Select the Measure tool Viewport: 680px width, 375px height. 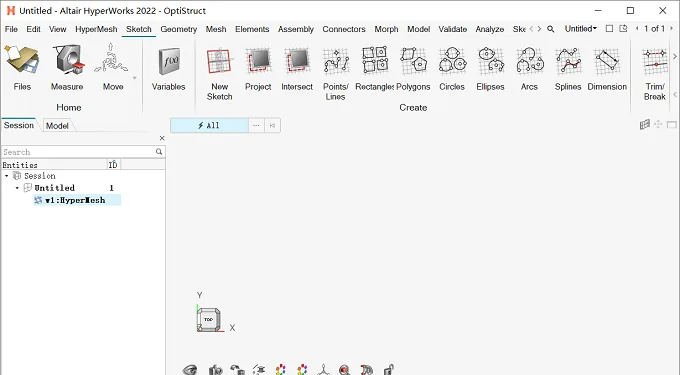[x=67, y=67]
